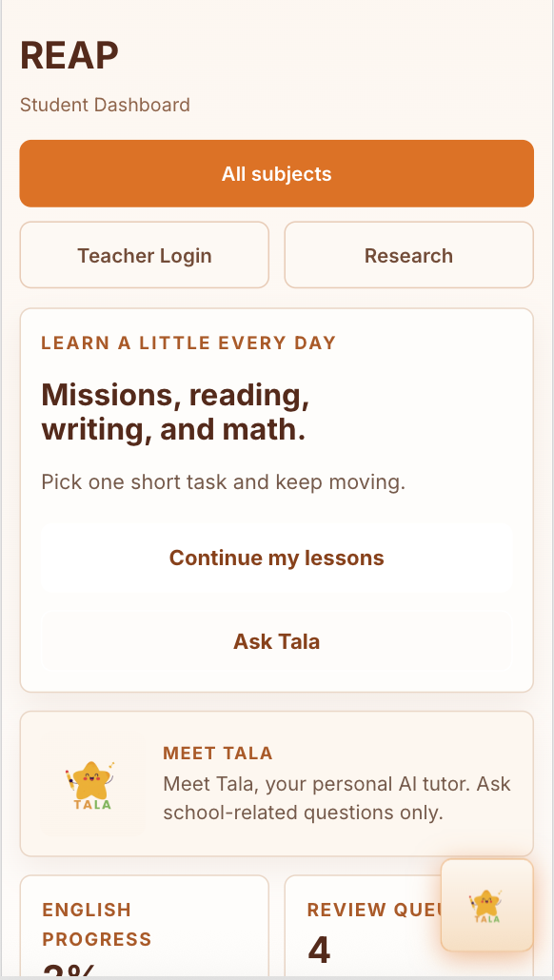Click the Tala star mascot icon
Viewport: 554px width, 980px height.
click(92, 783)
